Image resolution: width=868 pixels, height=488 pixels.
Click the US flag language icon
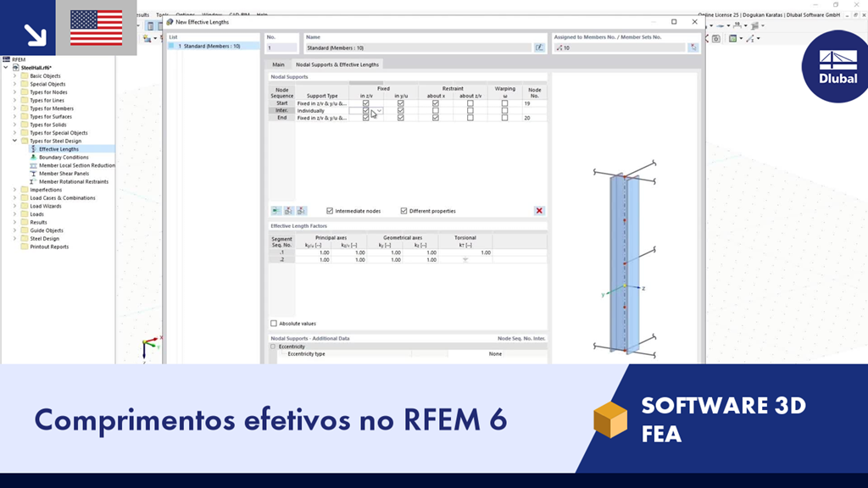[x=97, y=28]
